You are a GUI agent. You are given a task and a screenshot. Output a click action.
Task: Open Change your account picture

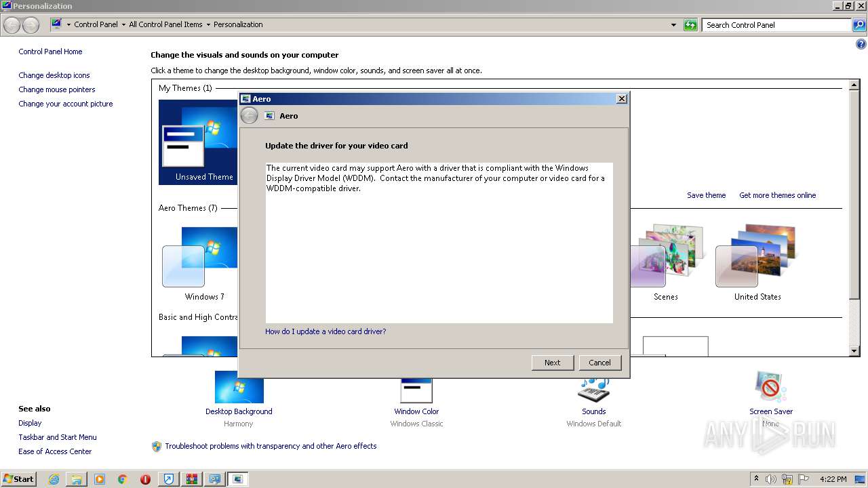[x=66, y=104]
